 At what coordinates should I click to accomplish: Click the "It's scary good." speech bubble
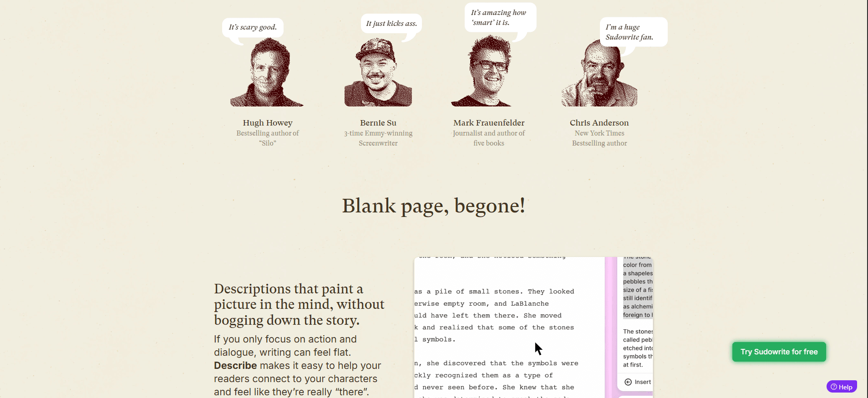253,27
